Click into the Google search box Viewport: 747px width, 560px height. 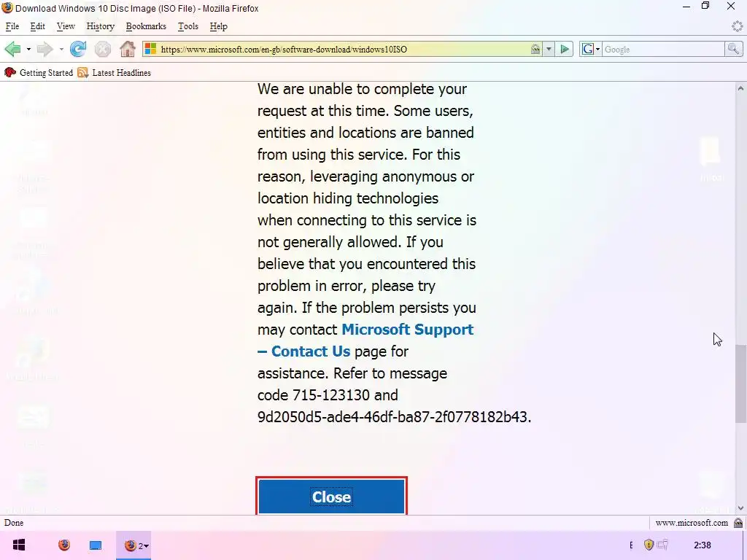click(x=663, y=49)
